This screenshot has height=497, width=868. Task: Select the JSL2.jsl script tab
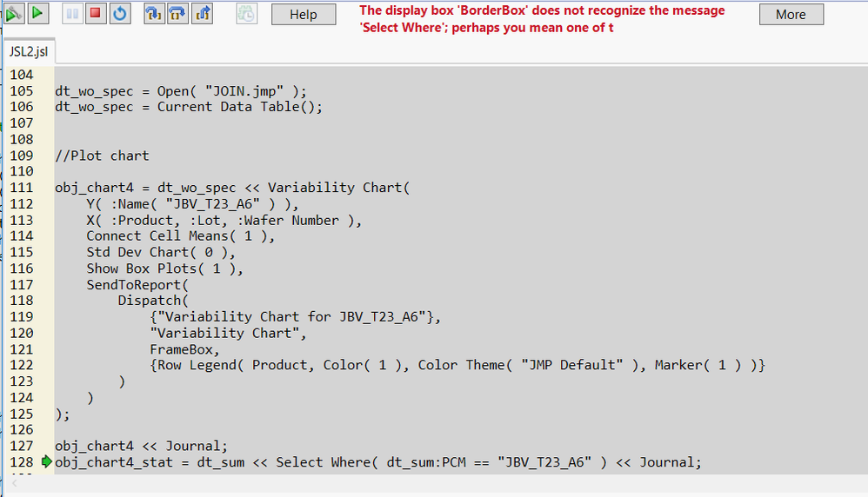point(29,51)
